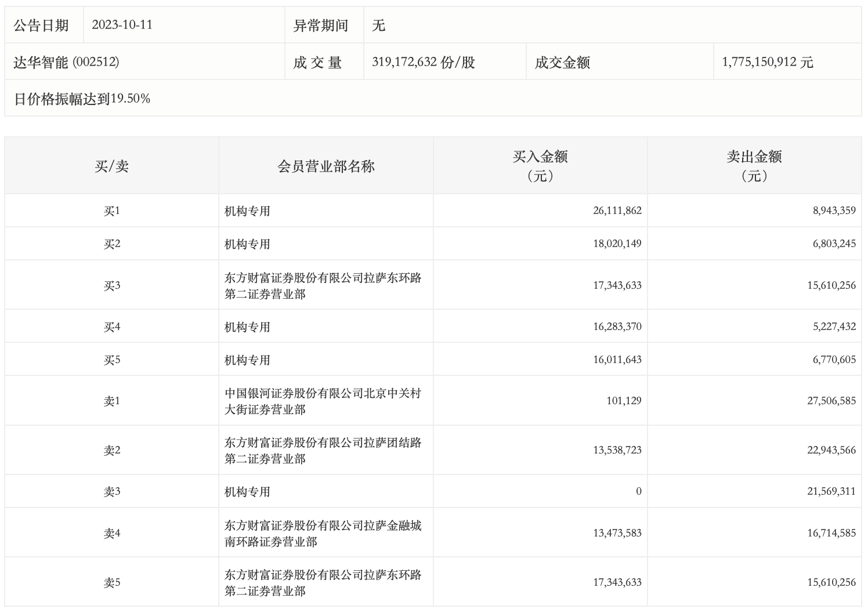Image resolution: width=868 pixels, height=616 pixels.
Task: Click the 买入金额 column header
Action: [x=540, y=166]
